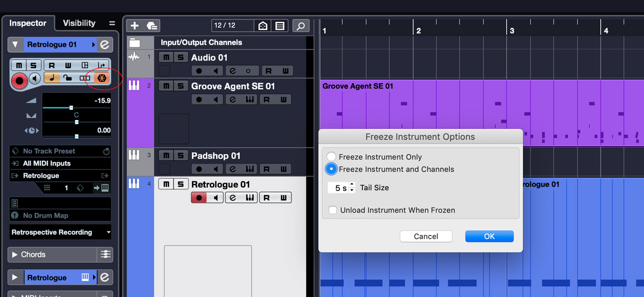Cancel the Freeze Instrument Options dialog

(425, 236)
